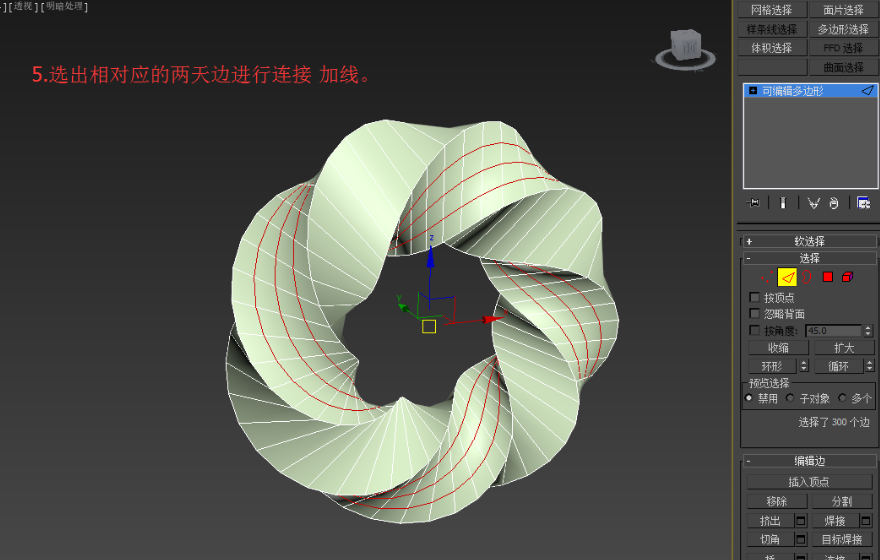Click 循环 loop selection button

click(x=838, y=366)
